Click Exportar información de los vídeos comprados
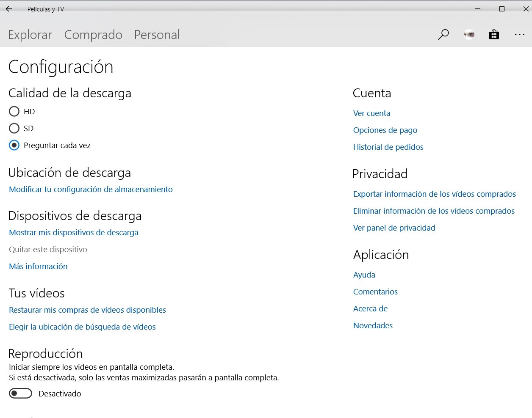Image resolution: width=532 pixels, height=418 pixels. point(435,194)
